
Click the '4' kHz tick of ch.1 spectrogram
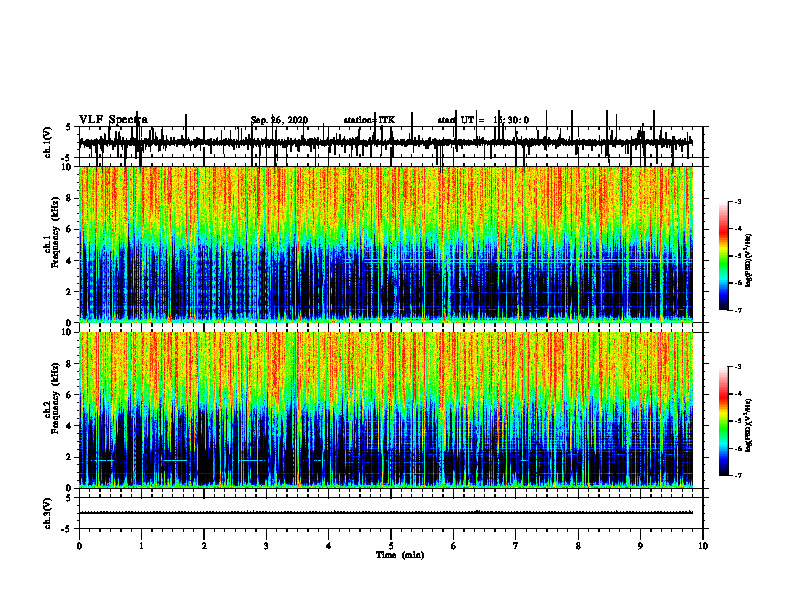(x=70, y=261)
